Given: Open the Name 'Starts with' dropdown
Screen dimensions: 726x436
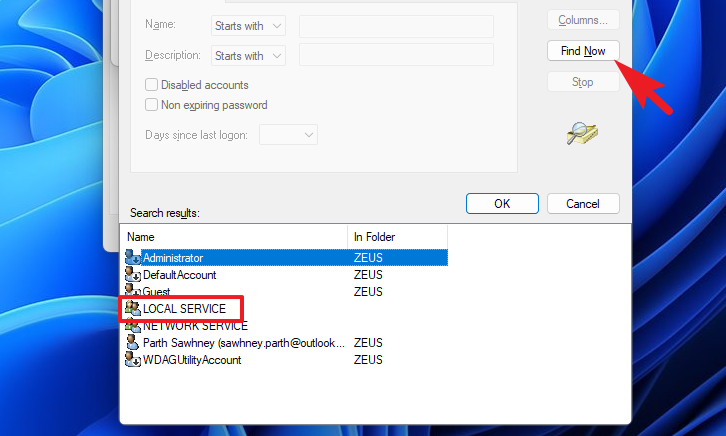Looking at the screenshot, I should coord(248,26).
